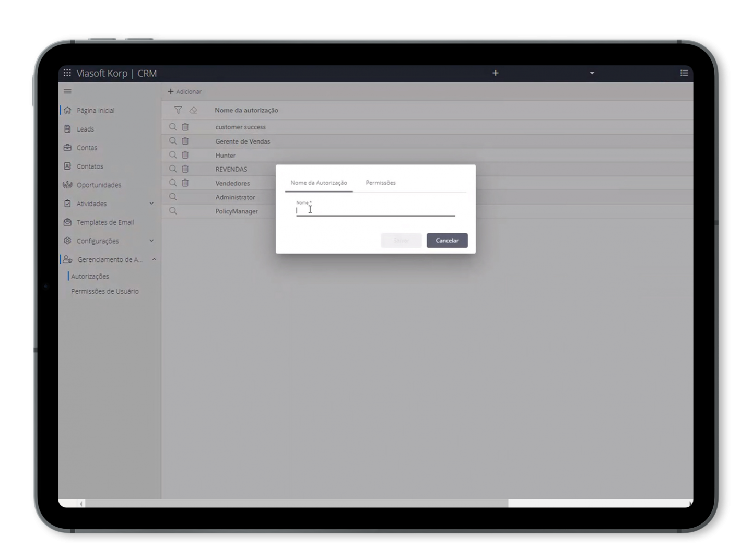Viewport: 752px width, 560px height.
Task: Open the PolicyManager magnifier icon
Action: [x=173, y=211]
